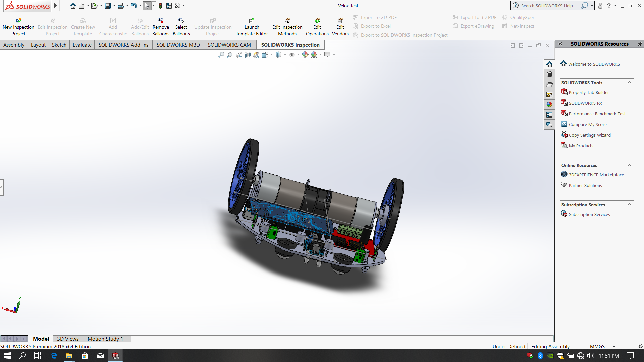Pin the SOLIDWORKS Resources pane
This screenshot has width=644, height=362.
[x=640, y=44]
